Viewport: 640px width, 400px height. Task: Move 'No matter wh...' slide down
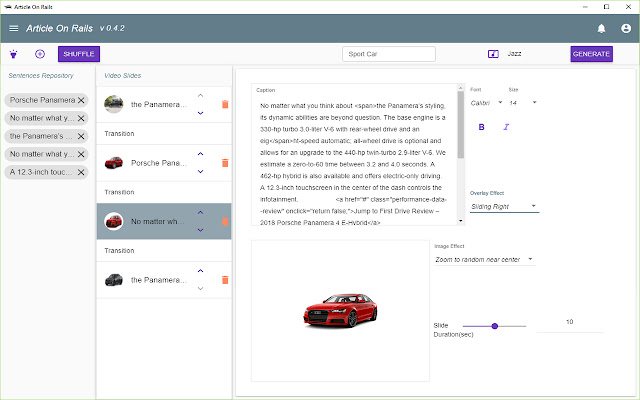[x=200, y=230]
